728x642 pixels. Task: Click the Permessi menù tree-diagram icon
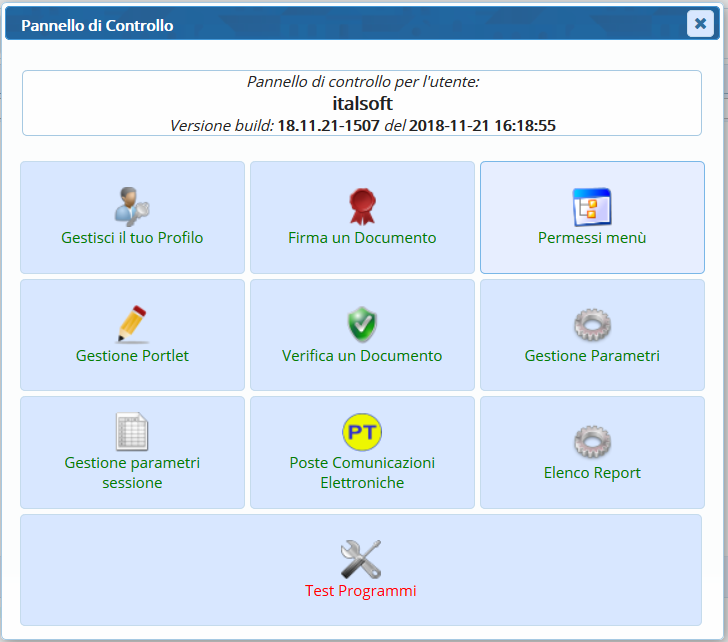pos(592,207)
